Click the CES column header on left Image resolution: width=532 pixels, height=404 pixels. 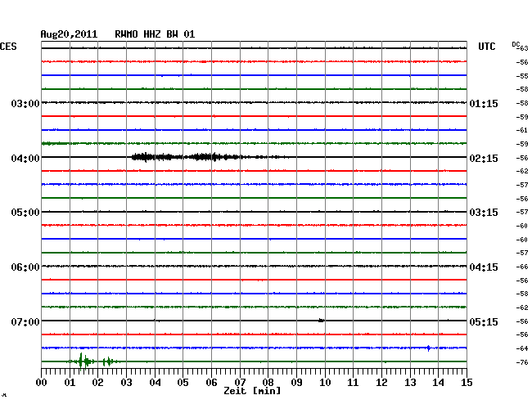tap(8, 47)
